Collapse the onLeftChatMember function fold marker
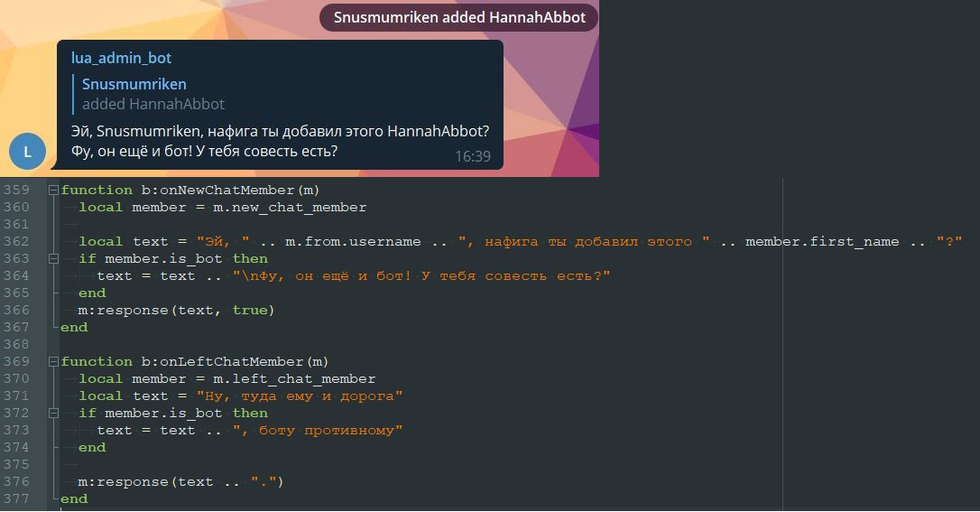The width and height of the screenshot is (980, 512). (54, 362)
